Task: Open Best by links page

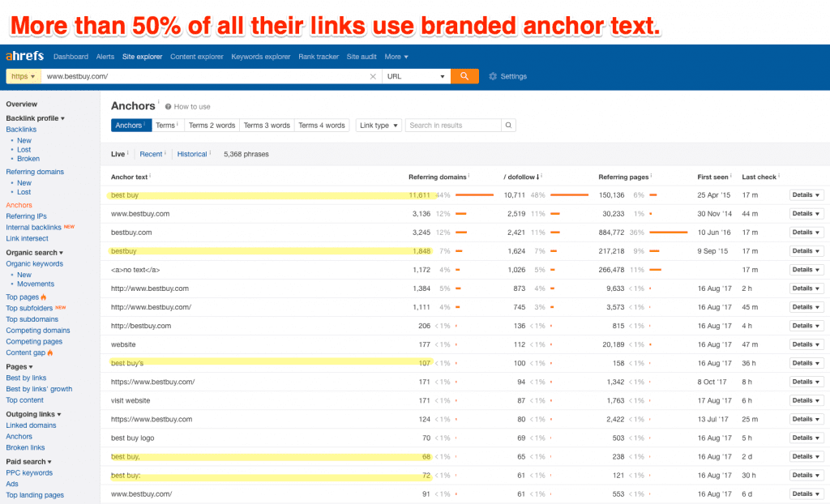Action: pyautogui.click(x=26, y=378)
